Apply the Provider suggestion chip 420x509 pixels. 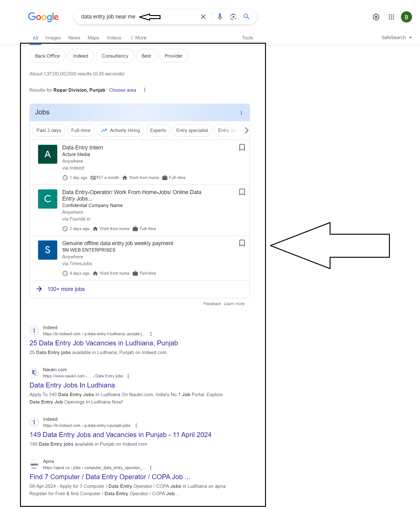(x=173, y=56)
